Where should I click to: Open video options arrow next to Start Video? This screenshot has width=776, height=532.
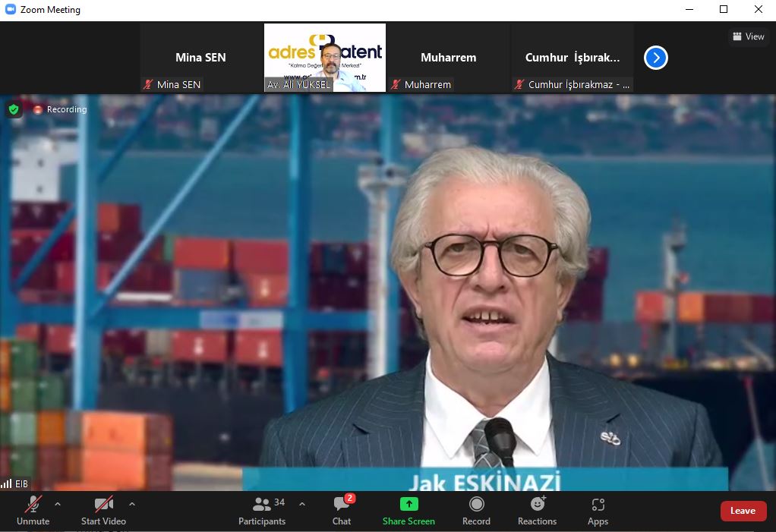(132, 505)
